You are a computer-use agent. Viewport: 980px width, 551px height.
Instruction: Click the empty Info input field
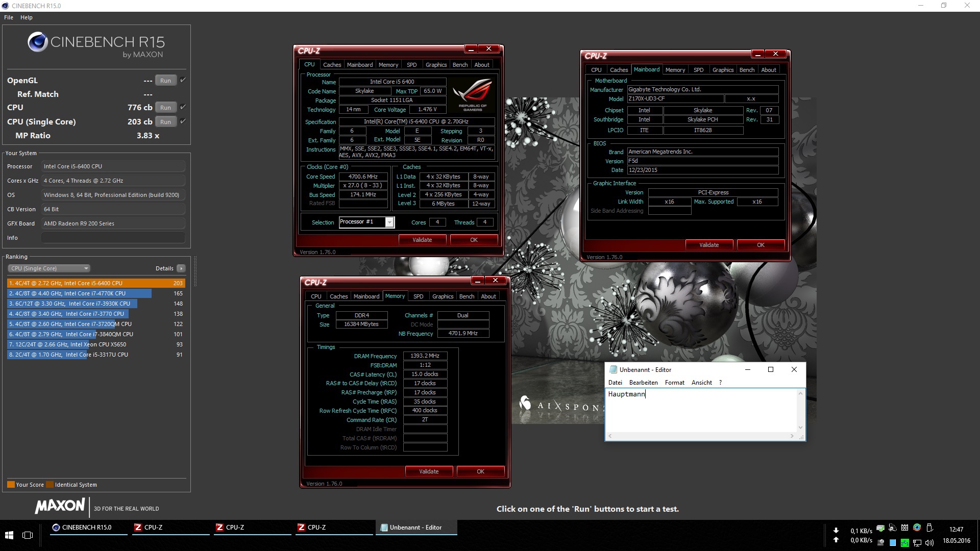(x=113, y=238)
